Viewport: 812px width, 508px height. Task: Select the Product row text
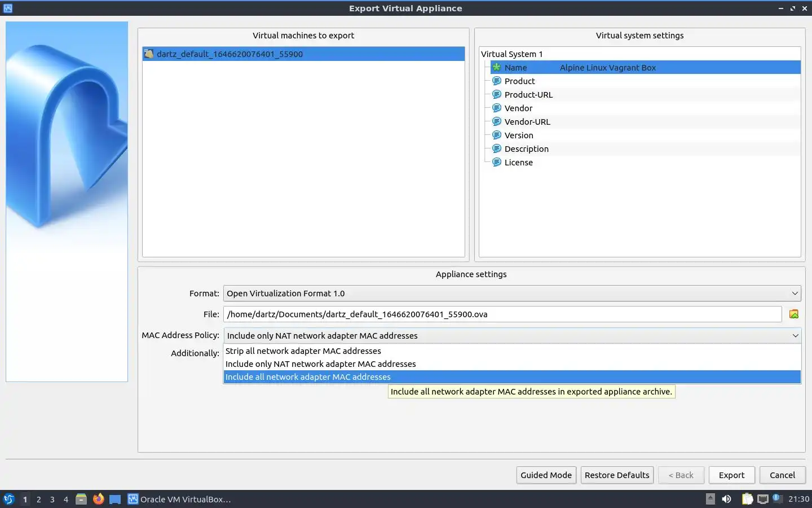(x=519, y=81)
